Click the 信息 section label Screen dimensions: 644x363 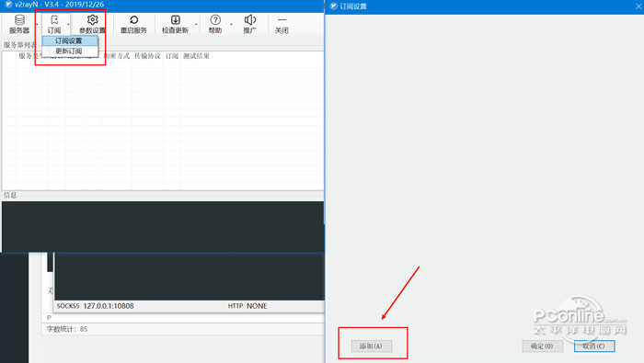tap(10, 195)
